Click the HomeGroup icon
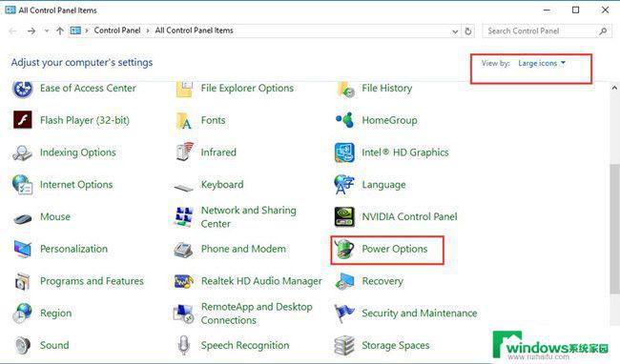This screenshot has height=364, width=620. click(x=344, y=120)
